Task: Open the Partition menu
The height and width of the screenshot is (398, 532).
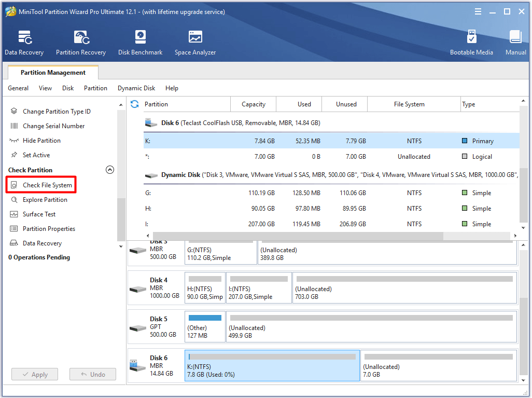Action: point(96,88)
